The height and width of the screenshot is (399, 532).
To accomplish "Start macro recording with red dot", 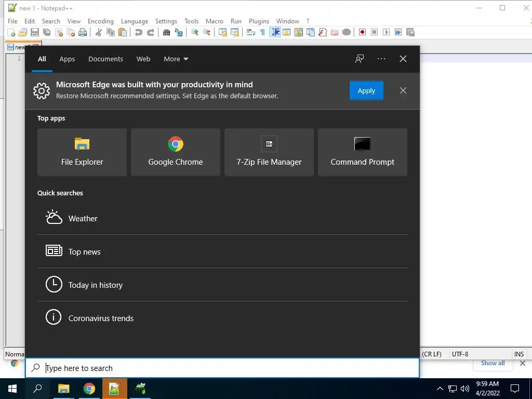I will (x=362, y=32).
